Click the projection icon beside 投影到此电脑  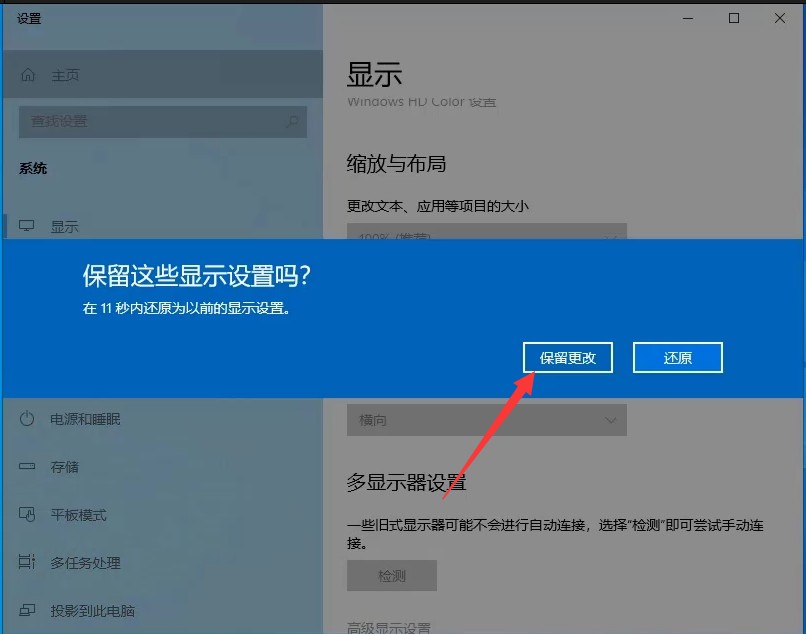click(x=28, y=611)
